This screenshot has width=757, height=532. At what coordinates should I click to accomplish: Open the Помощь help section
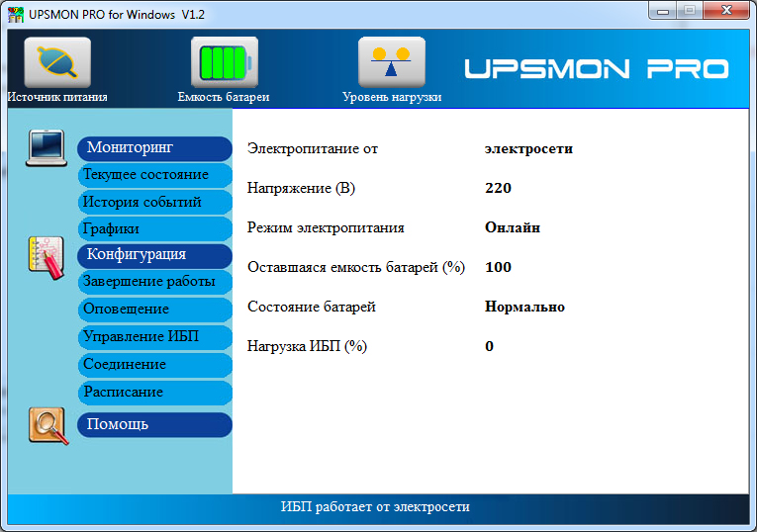pos(154,425)
